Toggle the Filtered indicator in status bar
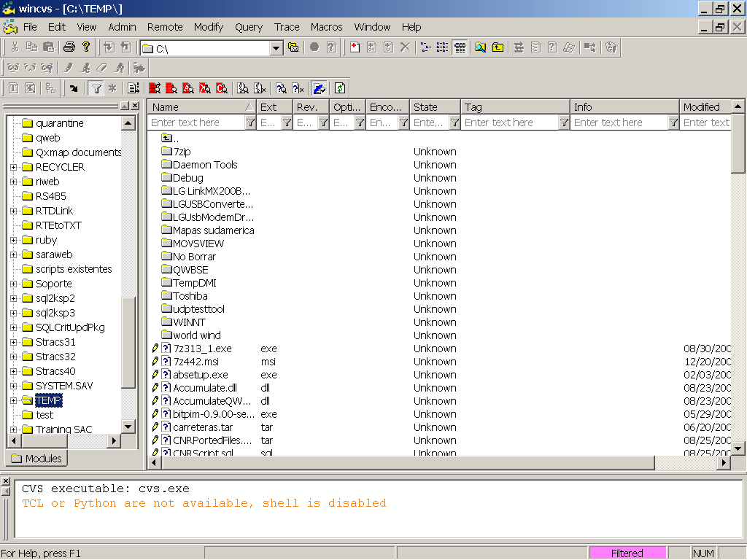This screenshot has width=747, height=560. point(627,553)
